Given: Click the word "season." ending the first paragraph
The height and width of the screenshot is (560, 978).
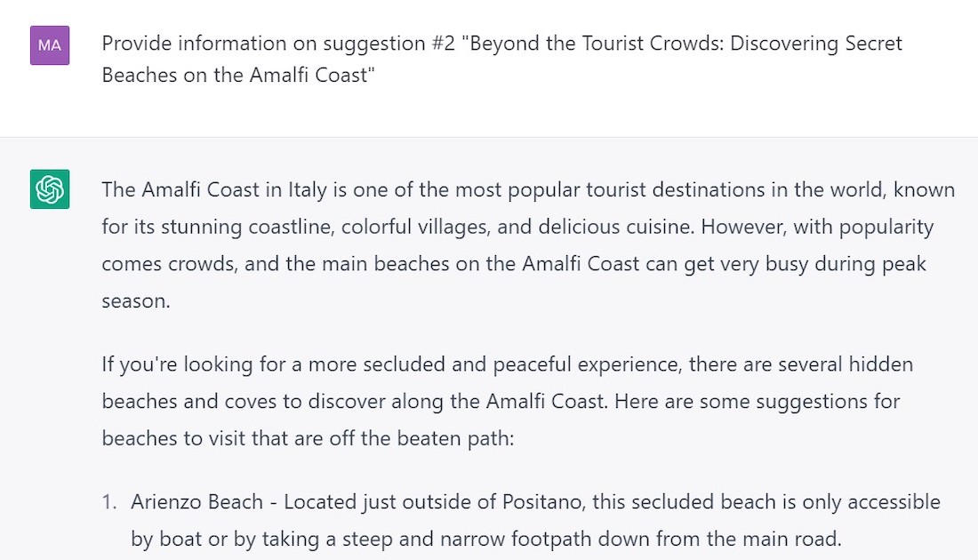Looking at the screenshot, I should pos(136,301).
